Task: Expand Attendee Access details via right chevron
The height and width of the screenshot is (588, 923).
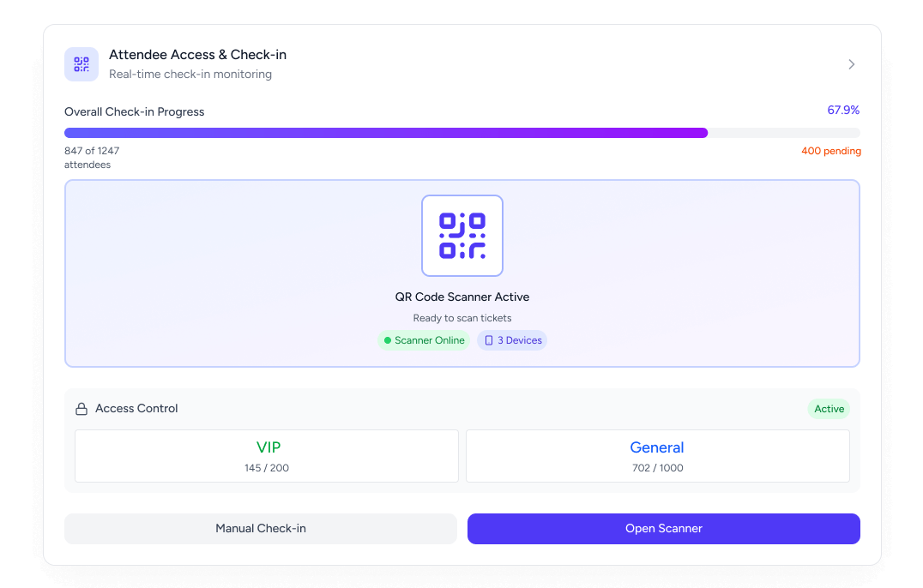Action: (x=851, y=64)
